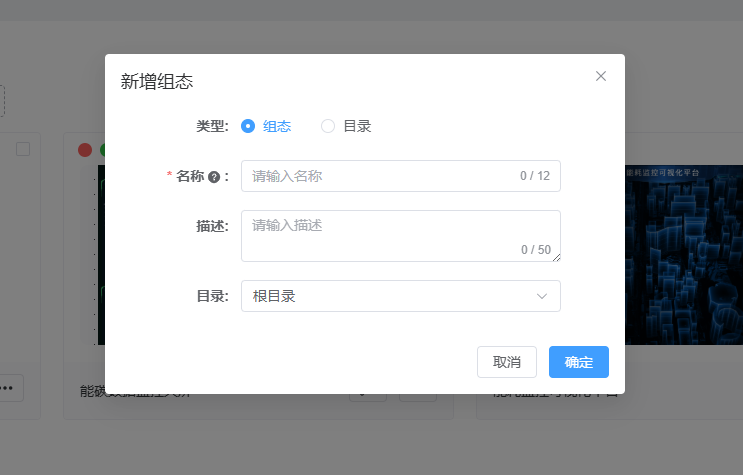Click the ellipsis more button in background page
The width and height of the screenshot is (743, 475).
(9, 388)
